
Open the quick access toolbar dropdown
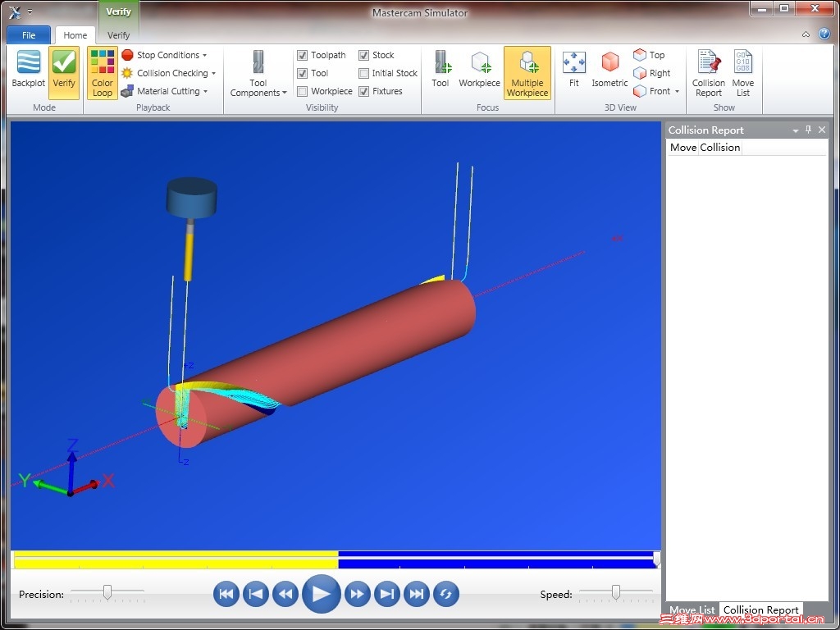pyautogui.click(x=30, y=11)
